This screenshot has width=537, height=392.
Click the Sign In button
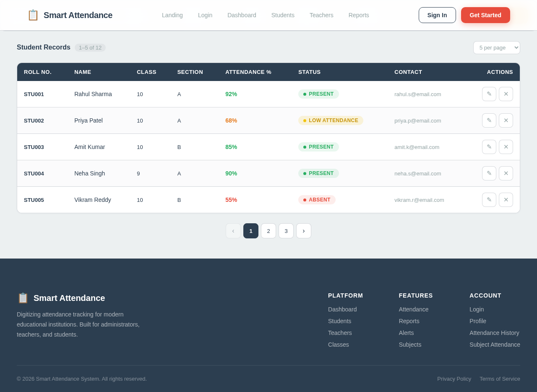pos(437,15)
